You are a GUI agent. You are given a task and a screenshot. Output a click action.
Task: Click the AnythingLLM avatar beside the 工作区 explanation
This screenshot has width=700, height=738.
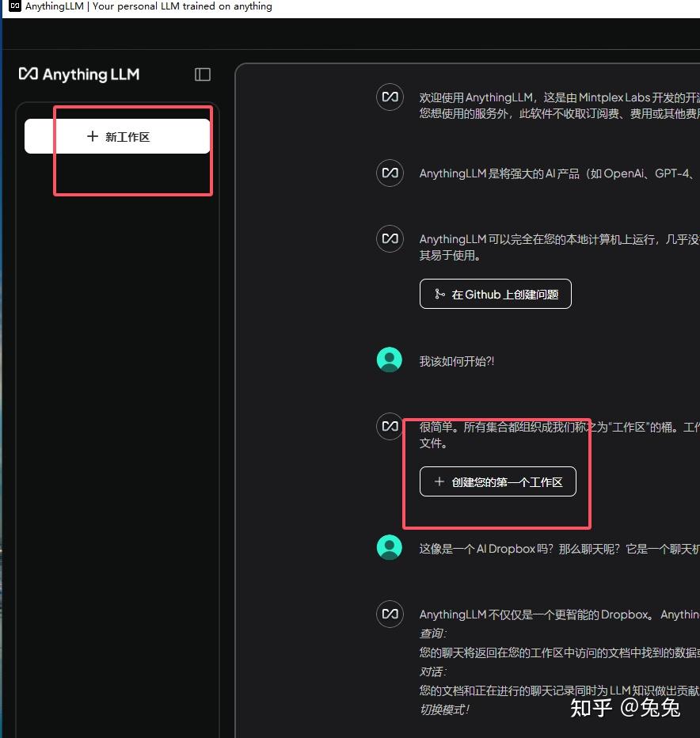(x=389, y=426)
